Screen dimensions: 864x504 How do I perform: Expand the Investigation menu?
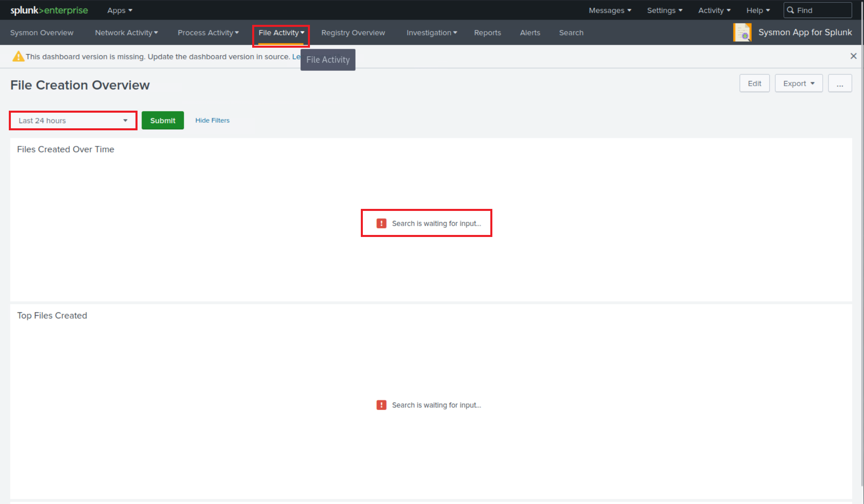coord(431,32)
